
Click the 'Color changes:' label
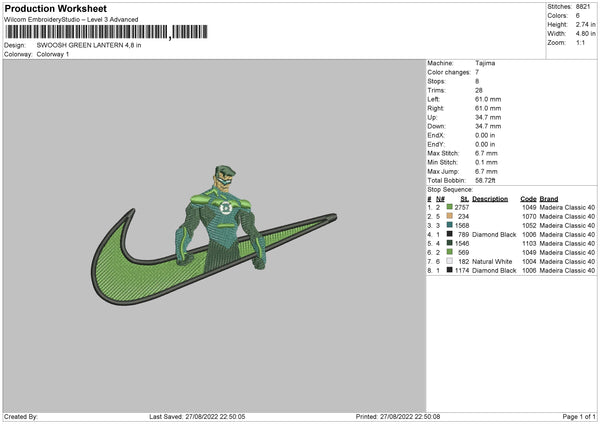[x=449, y=72]
